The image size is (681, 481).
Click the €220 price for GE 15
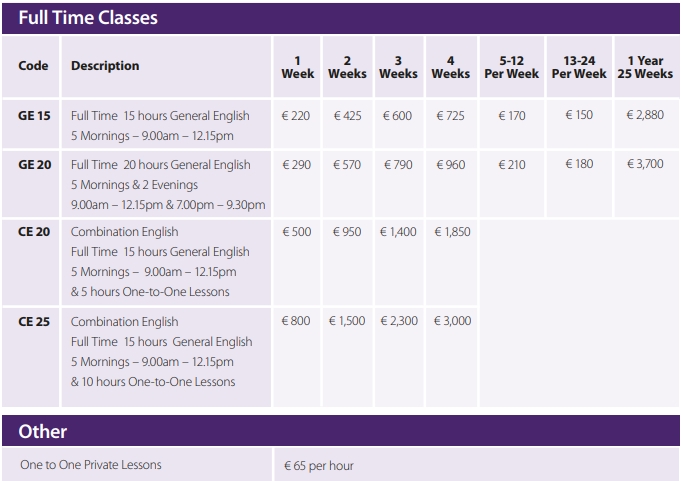pos(296,116)
